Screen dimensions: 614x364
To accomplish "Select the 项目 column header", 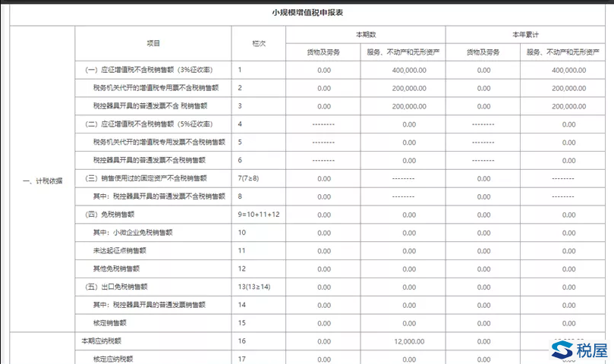I will point(153,43).
